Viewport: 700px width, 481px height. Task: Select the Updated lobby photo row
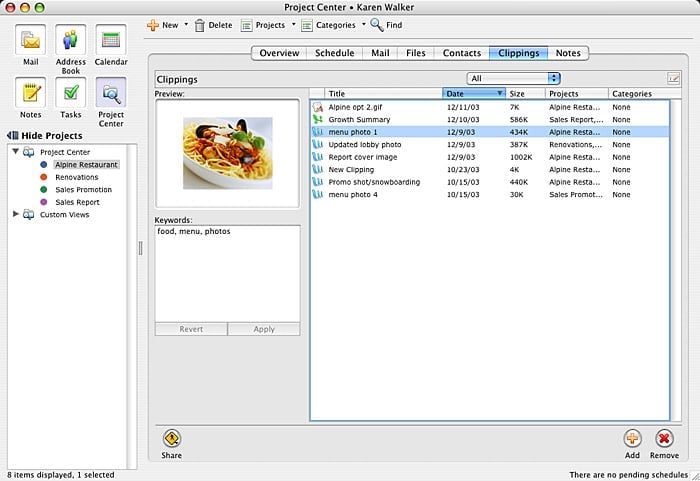tap(490, 145)
